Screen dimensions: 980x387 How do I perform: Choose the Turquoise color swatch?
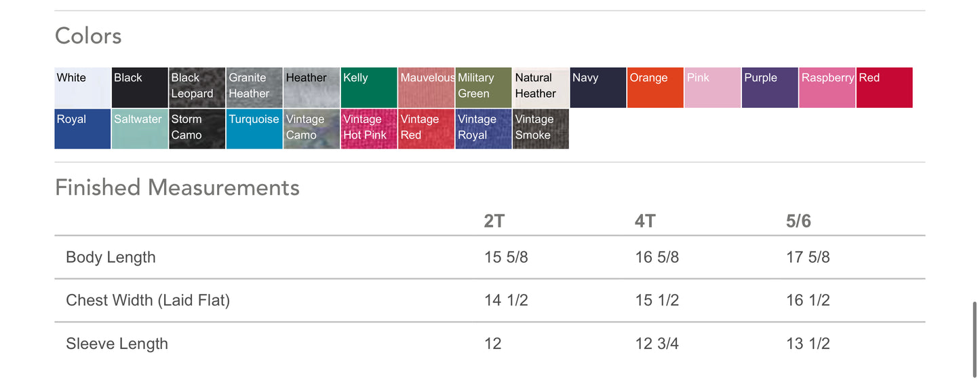254,129
